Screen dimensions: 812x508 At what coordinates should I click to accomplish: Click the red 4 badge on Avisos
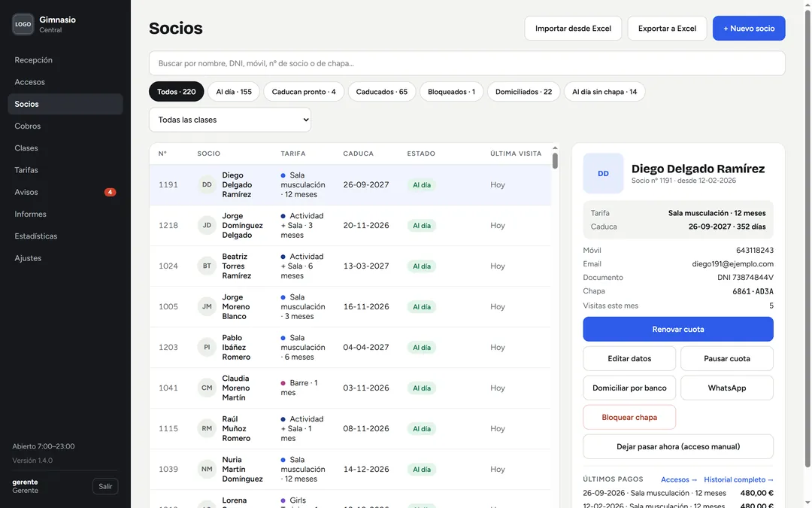tap(110, 192)
